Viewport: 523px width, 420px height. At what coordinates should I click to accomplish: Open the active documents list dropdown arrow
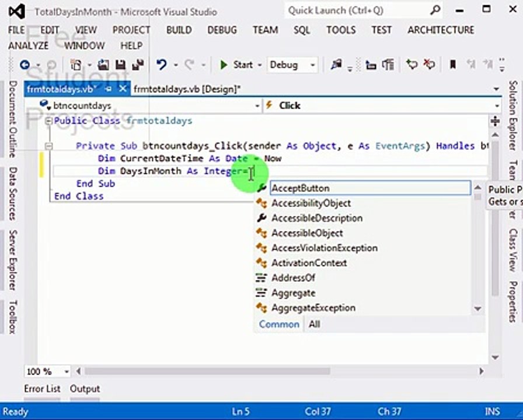(496, 89)
